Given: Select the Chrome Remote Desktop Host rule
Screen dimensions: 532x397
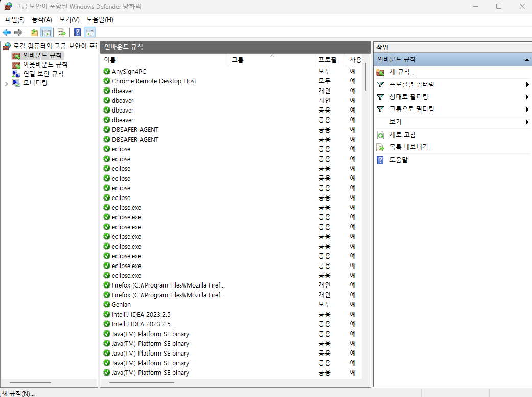Looking at the screenshot, I should (232, 81).
